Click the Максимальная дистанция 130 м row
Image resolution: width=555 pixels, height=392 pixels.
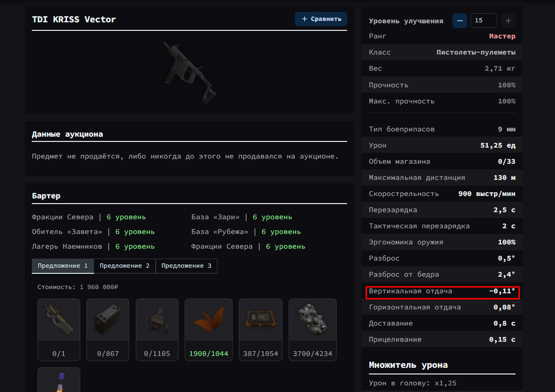pyautogui.click(x=442, y=177)
